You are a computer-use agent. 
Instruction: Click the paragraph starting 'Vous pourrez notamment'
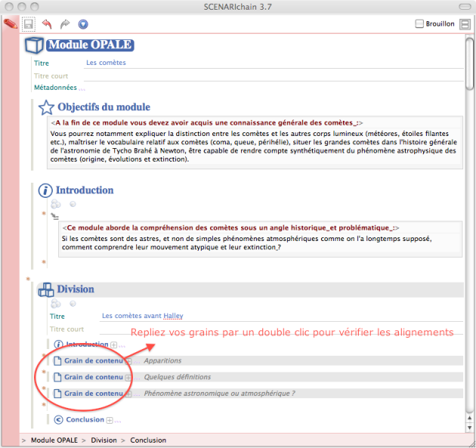(254, 147)
